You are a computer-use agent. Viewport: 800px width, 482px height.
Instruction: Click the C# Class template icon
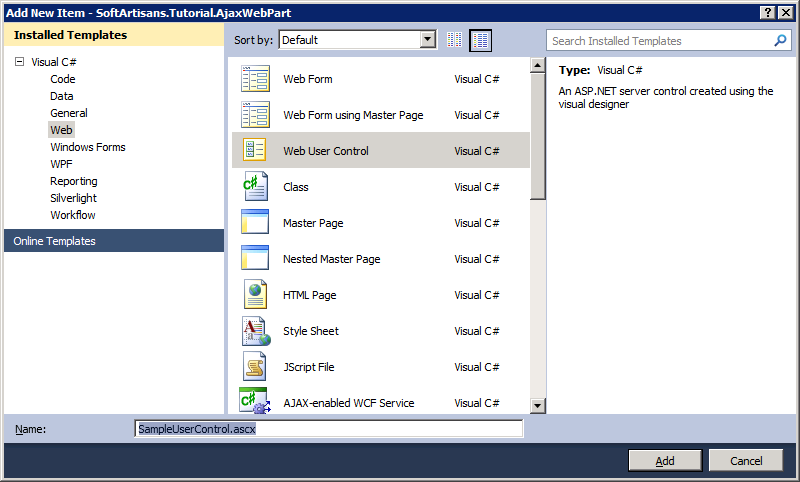tap(255, 187)
